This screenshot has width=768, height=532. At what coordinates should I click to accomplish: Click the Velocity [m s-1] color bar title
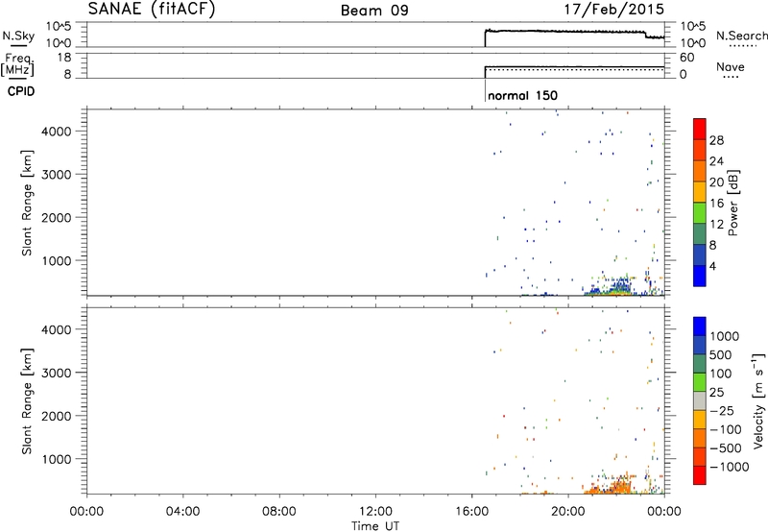click(758, 400)
